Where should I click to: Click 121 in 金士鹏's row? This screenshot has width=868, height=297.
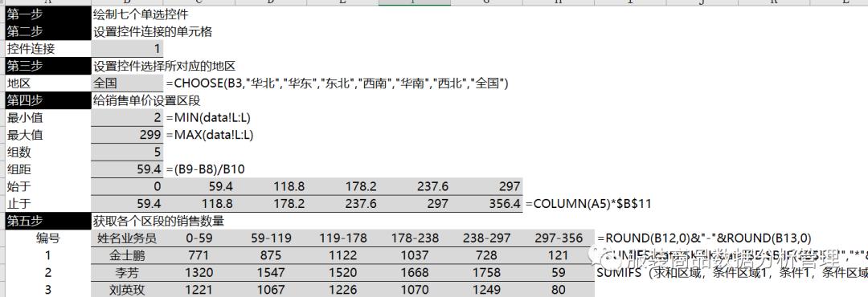[559, 255]
